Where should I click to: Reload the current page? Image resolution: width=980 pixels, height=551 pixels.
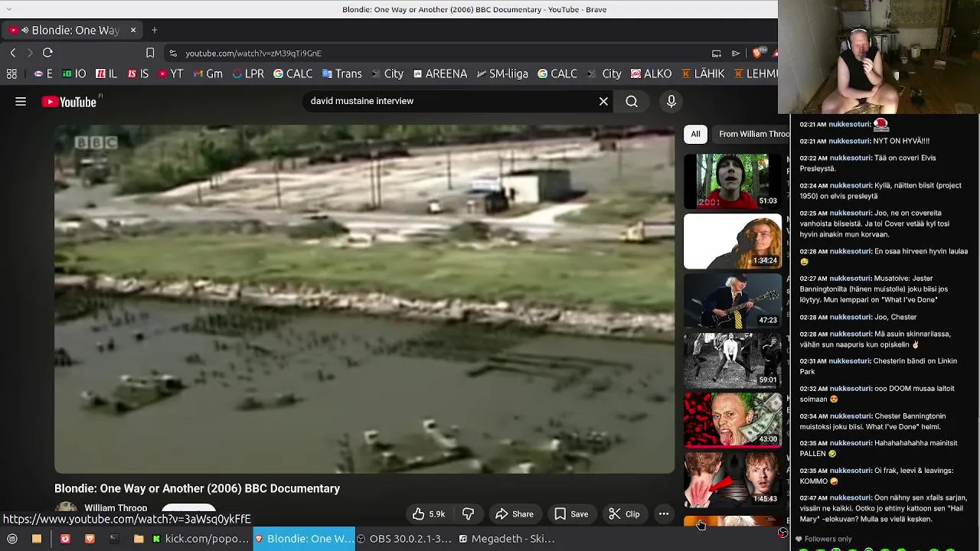pos(47,53)
